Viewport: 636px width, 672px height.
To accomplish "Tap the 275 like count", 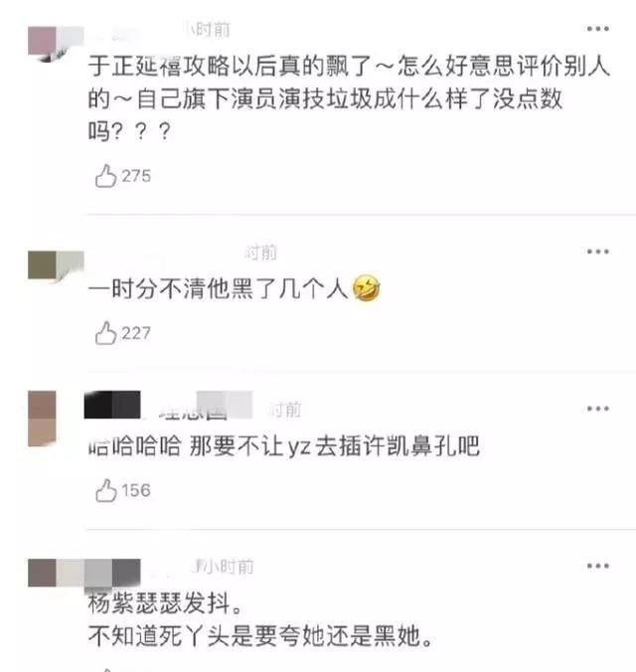I will (x=136, y=176).
